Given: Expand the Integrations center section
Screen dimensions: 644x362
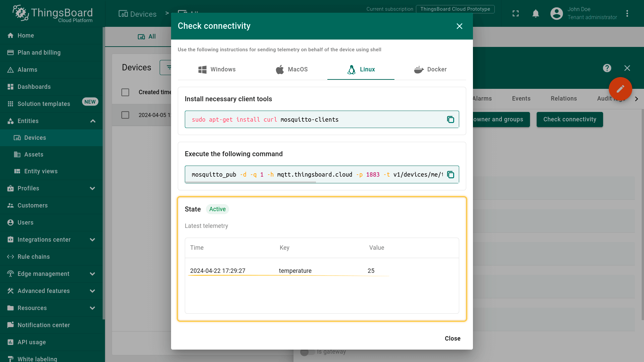Looking at the screenshot, I should pos(93,240).
